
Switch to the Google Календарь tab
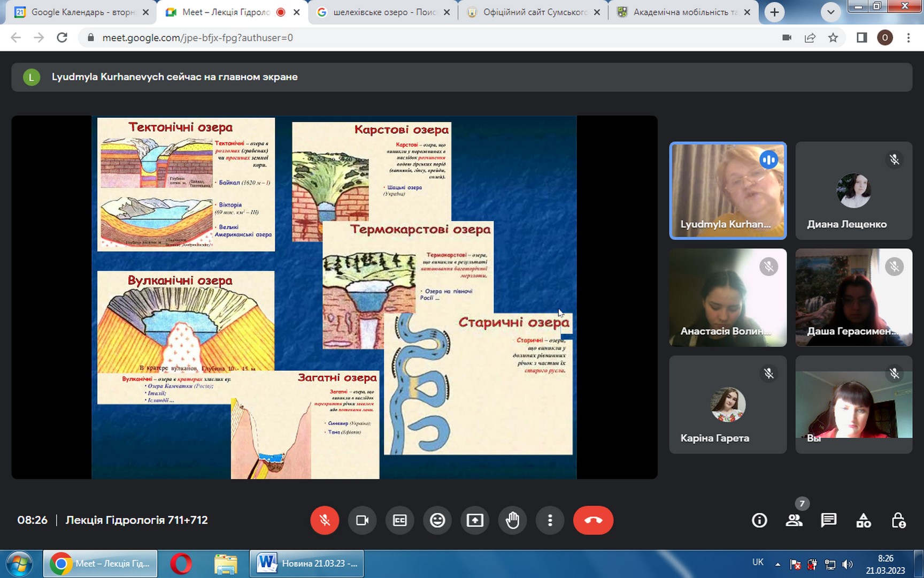tap(80, 12)
